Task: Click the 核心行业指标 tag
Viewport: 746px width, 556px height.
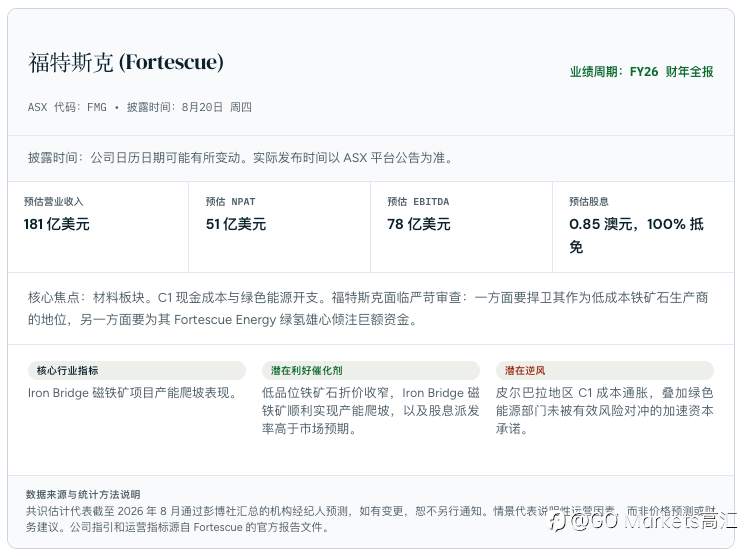Action: (137, 371)
